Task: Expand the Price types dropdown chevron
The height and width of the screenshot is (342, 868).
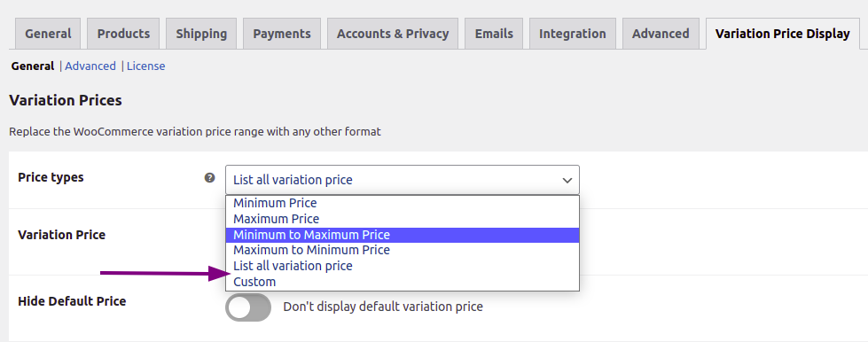Action: [567, 180]
